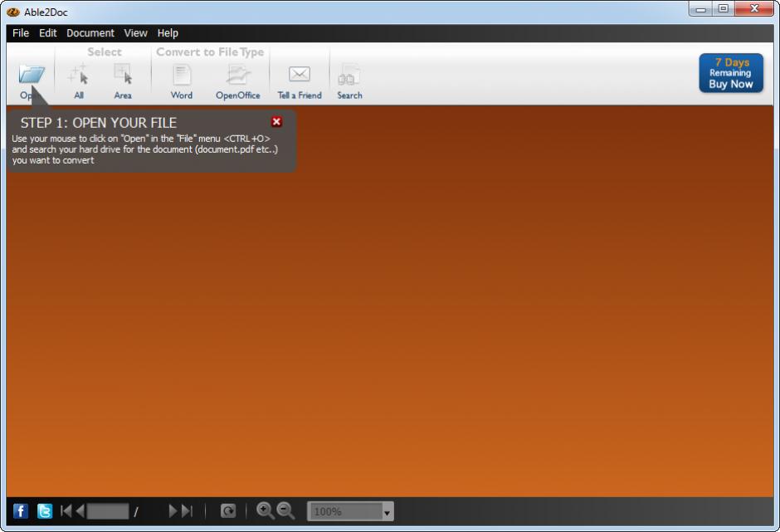Convert to Word document

coord(182,81)
